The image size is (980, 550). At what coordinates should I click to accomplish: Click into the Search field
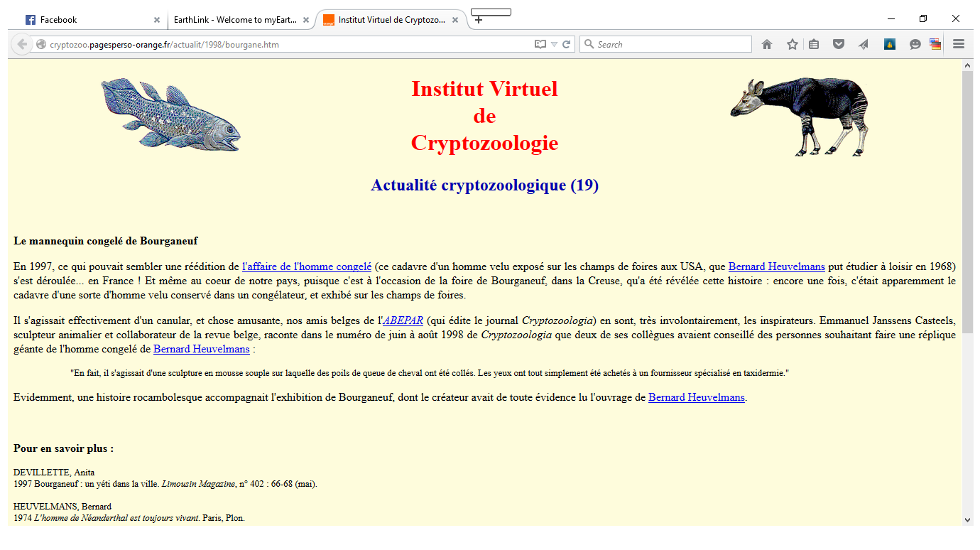click(665, 44)
